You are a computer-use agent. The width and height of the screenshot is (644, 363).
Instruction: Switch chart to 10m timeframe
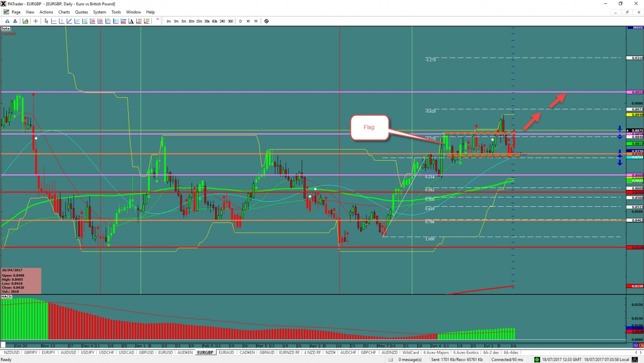tap(191, 21)
